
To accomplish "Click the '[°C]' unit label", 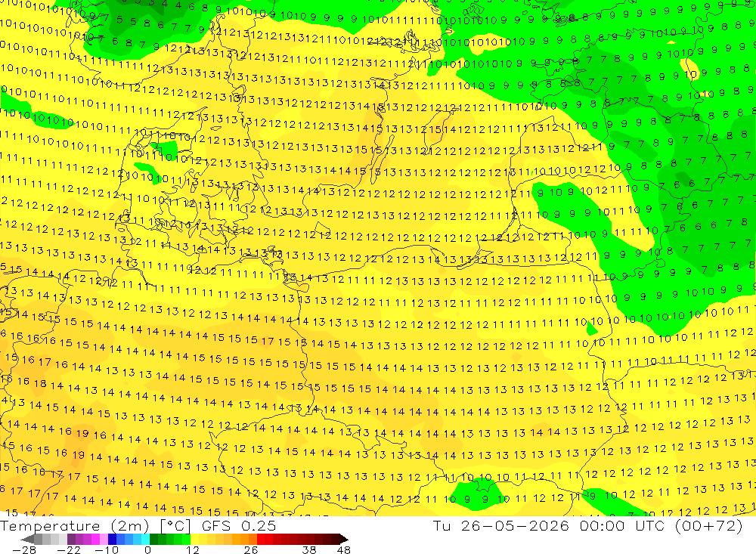I will pyautogui.click(x=175, y=525).
